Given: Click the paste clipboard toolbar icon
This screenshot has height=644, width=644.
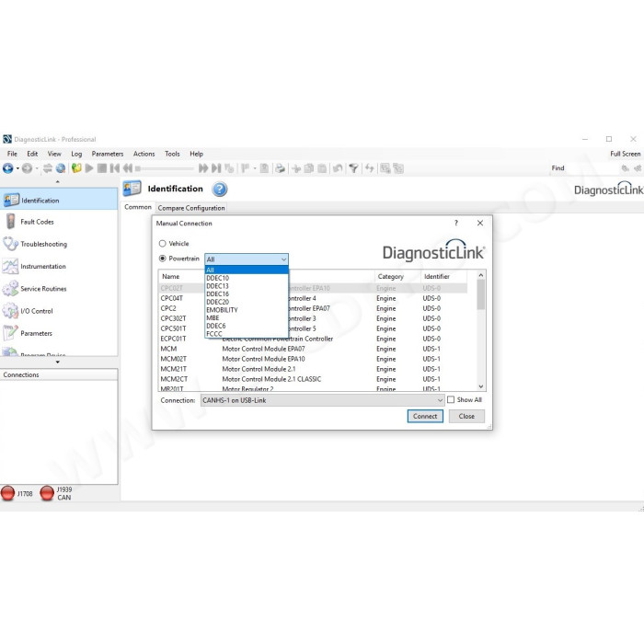Looking at the screenshot, I should (x=322, y=168).
